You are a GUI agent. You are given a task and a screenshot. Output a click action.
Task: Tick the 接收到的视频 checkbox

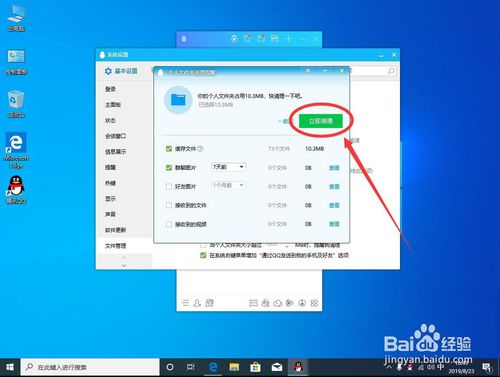pyautogui.click(x=169, y=224)
